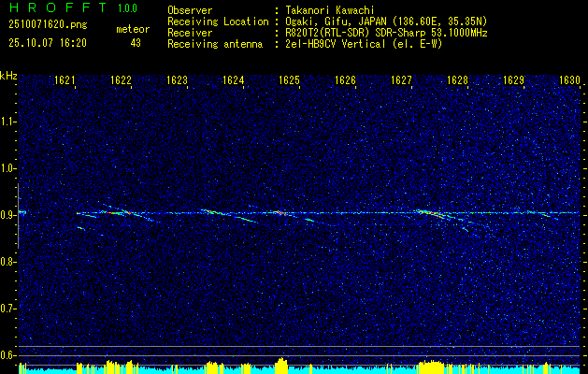Click the 1625 time marker
The image size is (588, 374).
(x=289, y=79)
